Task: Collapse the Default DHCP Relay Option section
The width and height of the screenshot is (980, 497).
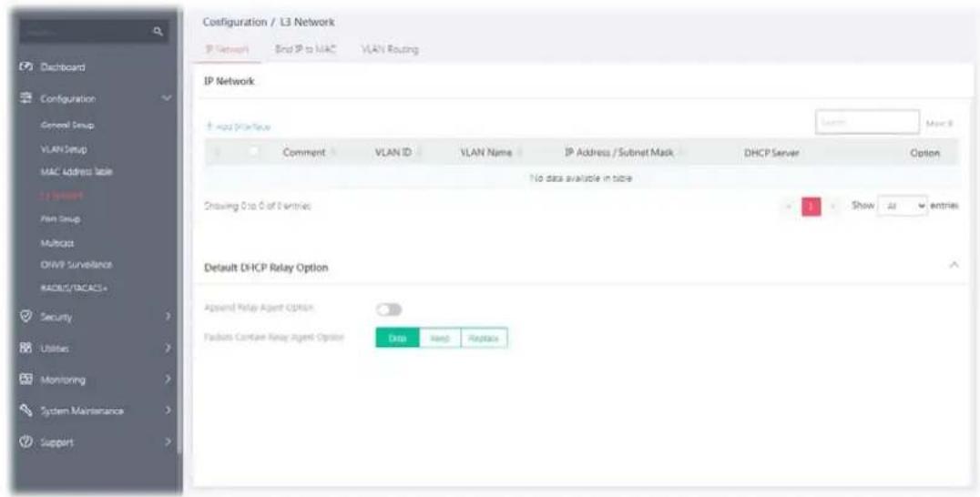Action: pyautogui.click(x=954, y=266)
